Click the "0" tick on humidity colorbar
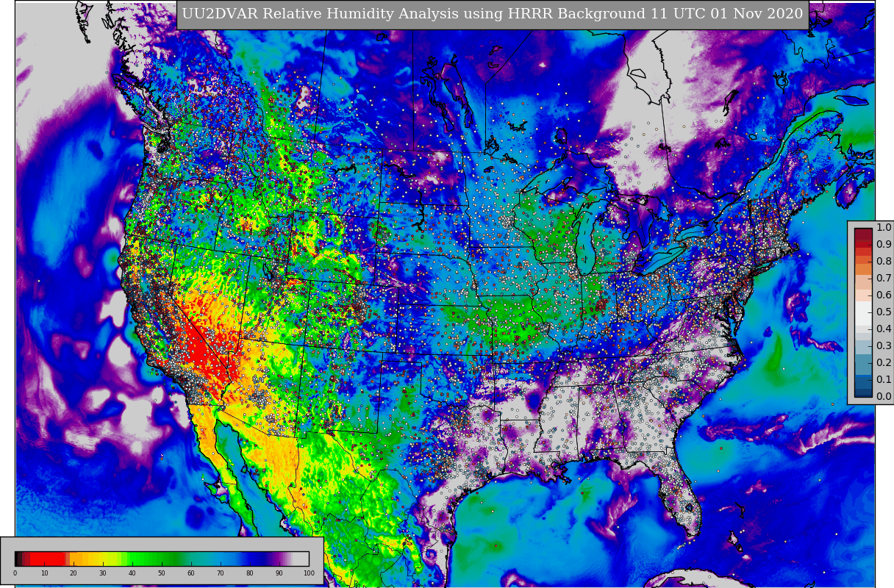The image size is (894, 588). 15,573
